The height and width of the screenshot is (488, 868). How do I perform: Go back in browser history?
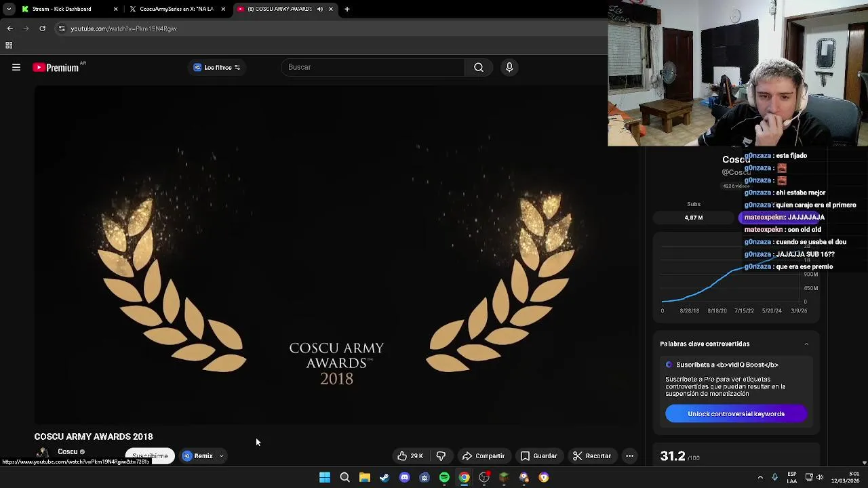click(9, 28)
